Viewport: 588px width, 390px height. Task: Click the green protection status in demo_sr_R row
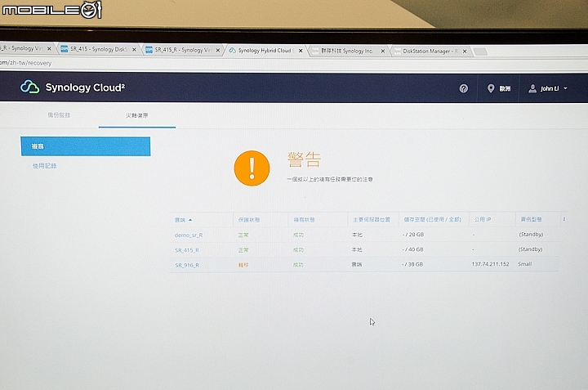click(x=243, y=235)
